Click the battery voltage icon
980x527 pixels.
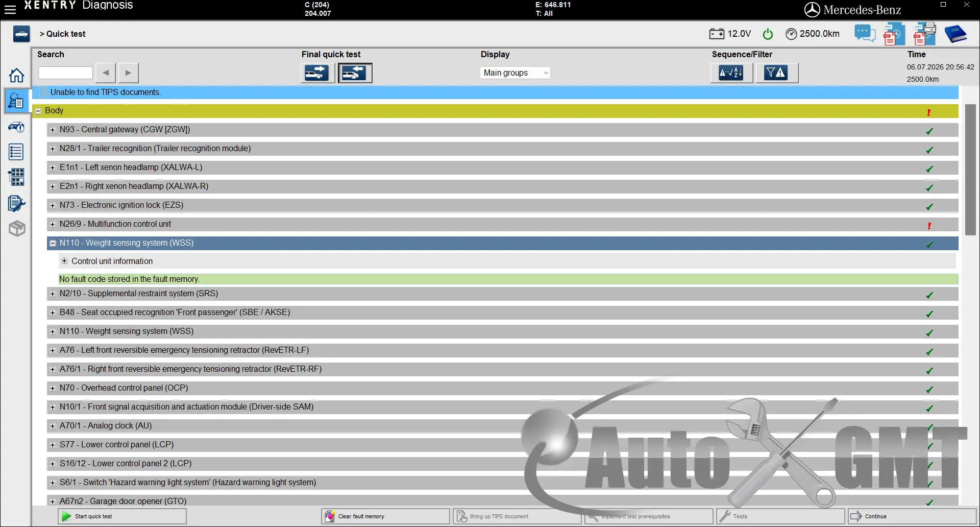(716, 34)
